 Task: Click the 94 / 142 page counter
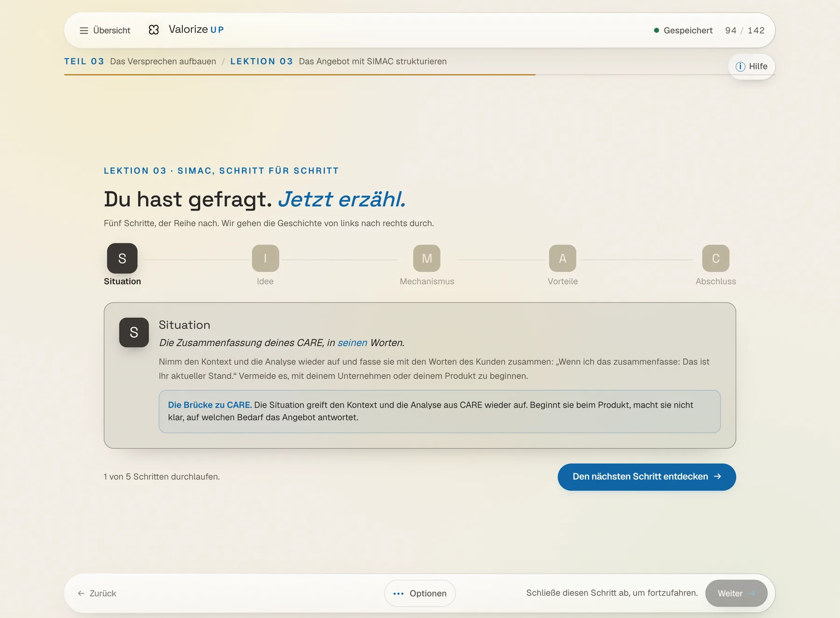pyautogui.click(x=745, y=30)
